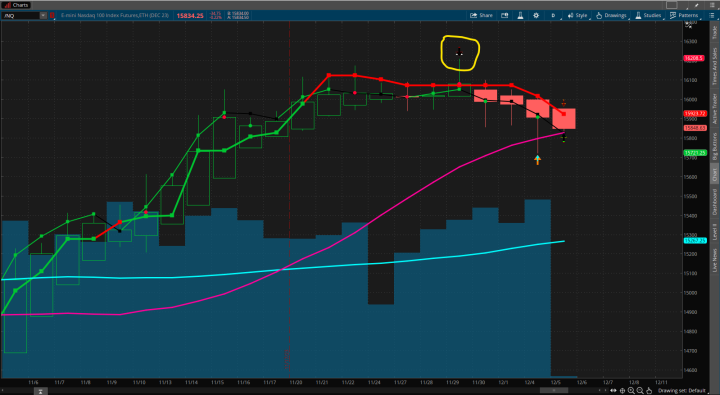Image resolution: width=720 pixels, height=395 pixels.
Task: Click the /NQ symbol input field
Action: 20,15
